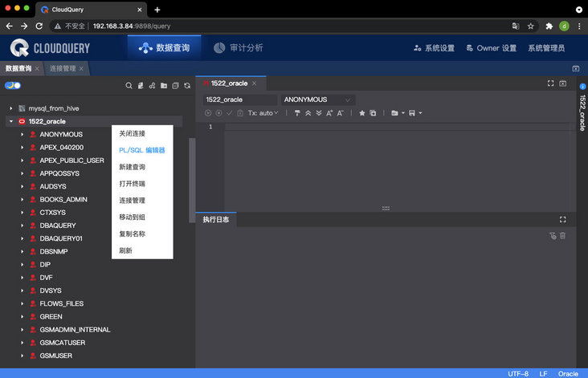588x378 pixels.
Task: Expand the BOOKS_ADMIN schema node
Action: [x=22, y=199]
